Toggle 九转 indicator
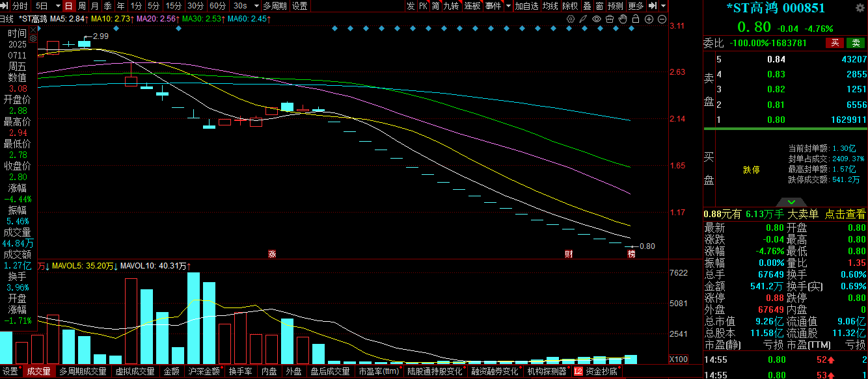 [451, 6]
